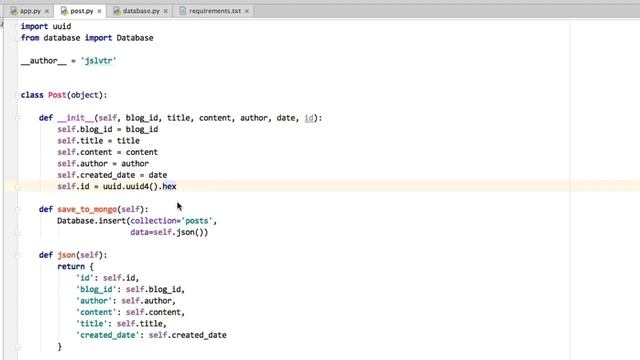The image size is (640, 360).
Task: Click the 'jslvtr' author string
Action: [98, 60]
